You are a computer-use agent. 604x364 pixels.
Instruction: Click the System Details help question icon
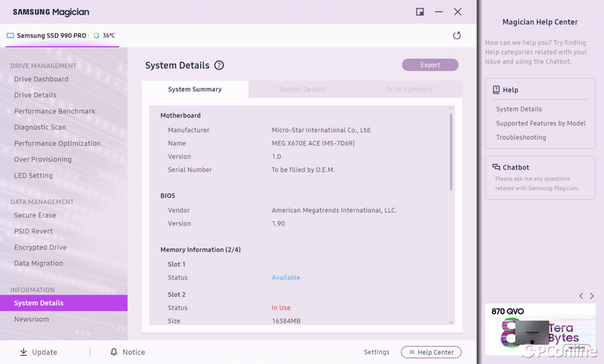click(219, 66)
